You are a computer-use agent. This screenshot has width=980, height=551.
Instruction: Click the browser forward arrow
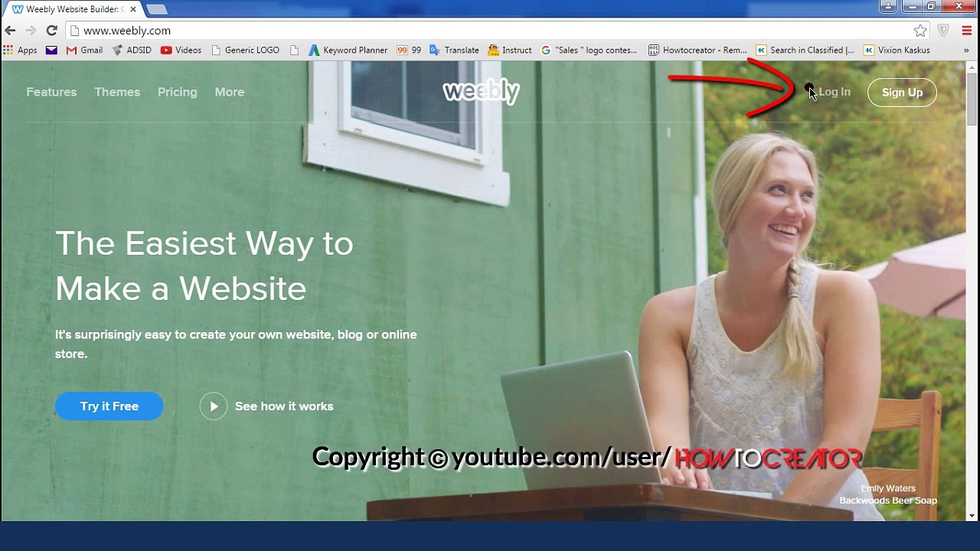click(31, 31)
